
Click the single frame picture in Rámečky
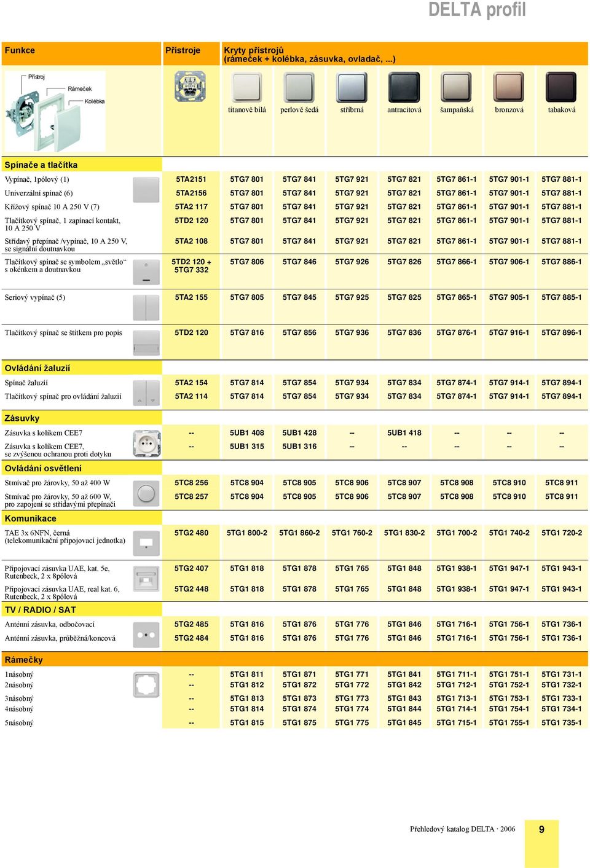click(146, 684)
